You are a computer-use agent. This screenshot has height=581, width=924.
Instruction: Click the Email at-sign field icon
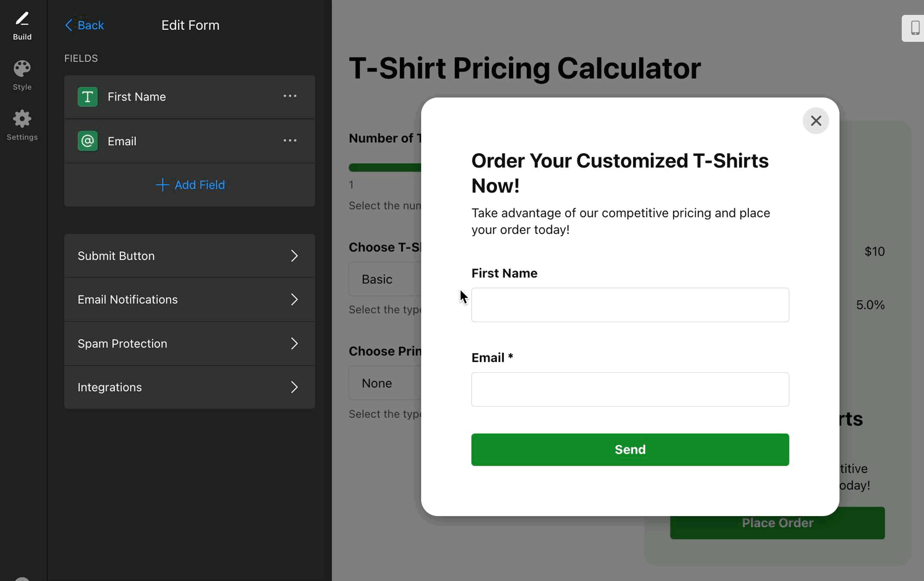click(x=88, y=141)
